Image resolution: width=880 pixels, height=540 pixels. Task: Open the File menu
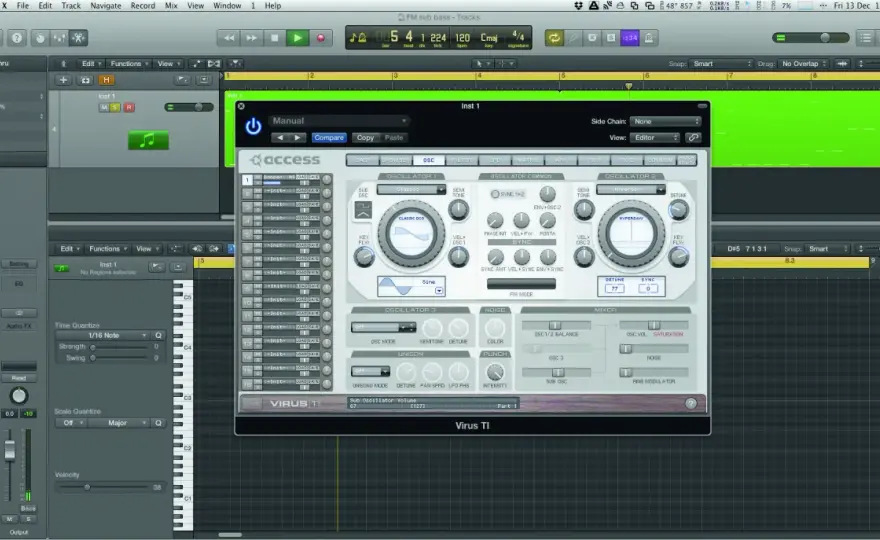click(x=23, y=6)
